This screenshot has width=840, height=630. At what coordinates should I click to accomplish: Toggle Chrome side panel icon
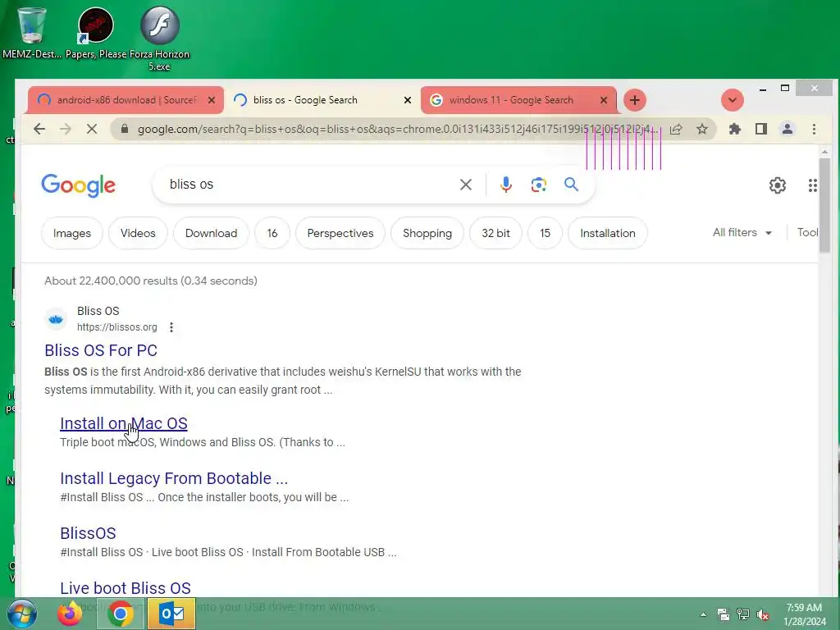[x=761, y=129]
